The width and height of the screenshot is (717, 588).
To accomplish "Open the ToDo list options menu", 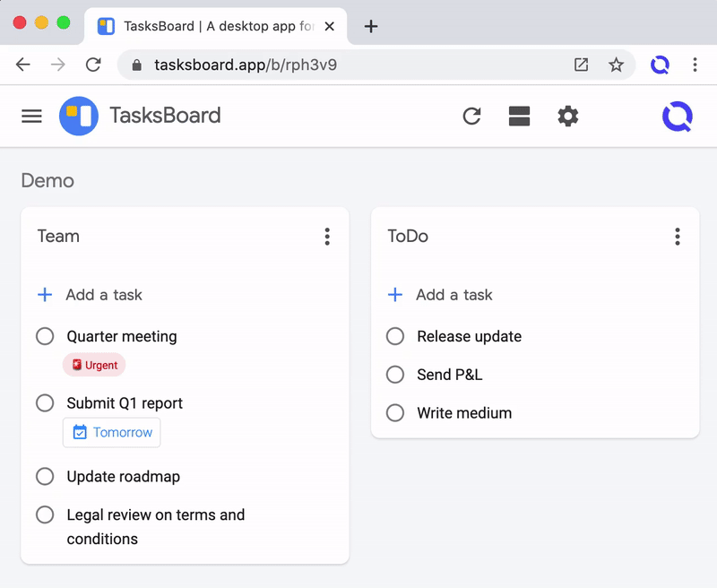I will coord(678,237).
